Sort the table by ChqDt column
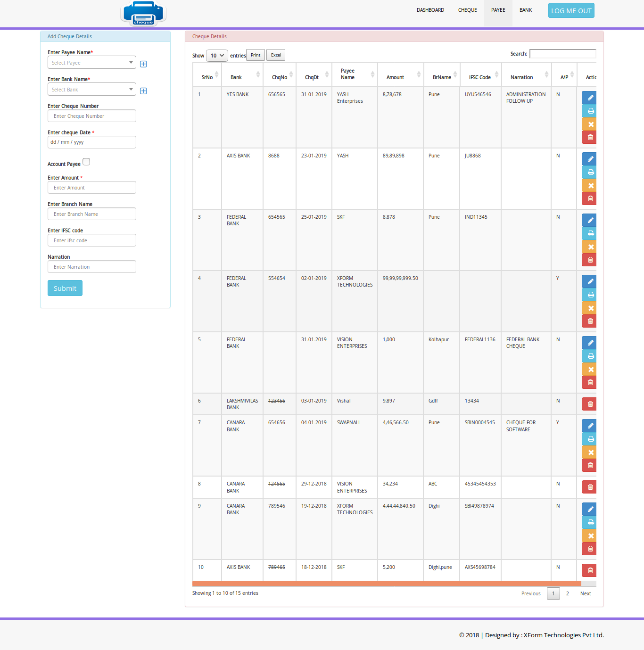 (x=314, y=74)
